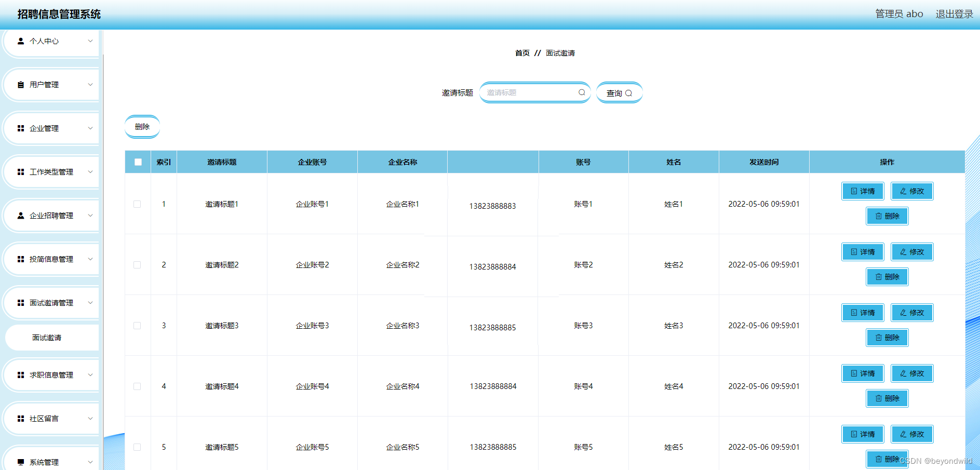Click the magnifier icon inside search box
The height and width of the screenshot is (470, 980).
[x=581, y=92]
